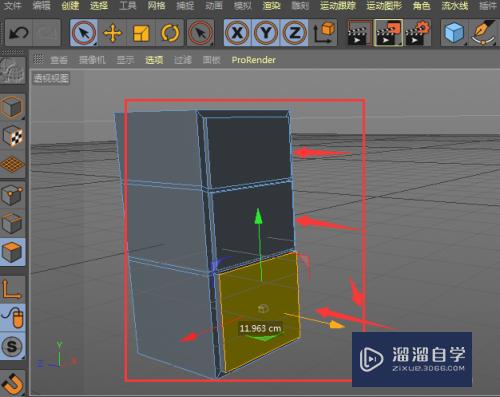Open the 角色 menu
Viewport: 500px width, 397px height.
(x=421, y=6)
